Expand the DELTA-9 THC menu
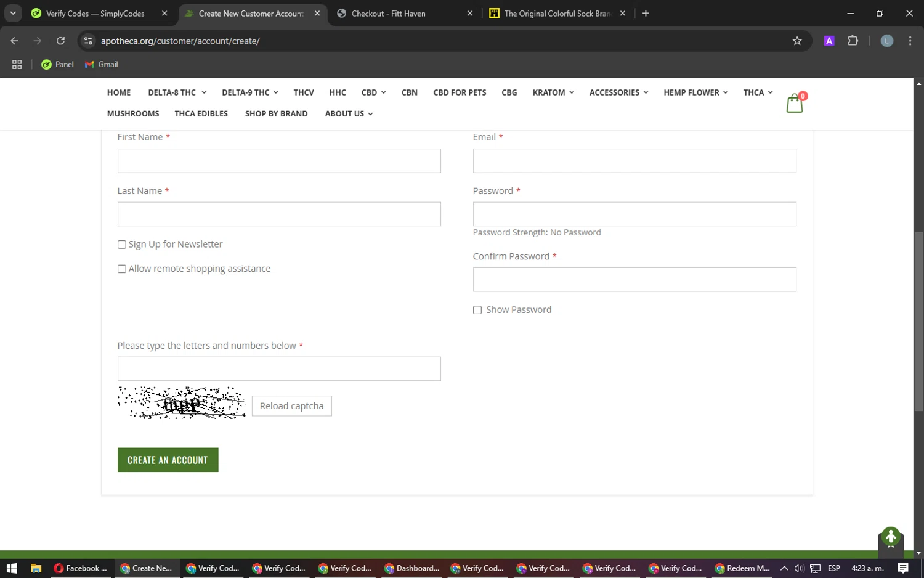Image resolution: width=924 pixels, height=578 pixels. pos(250,92)
